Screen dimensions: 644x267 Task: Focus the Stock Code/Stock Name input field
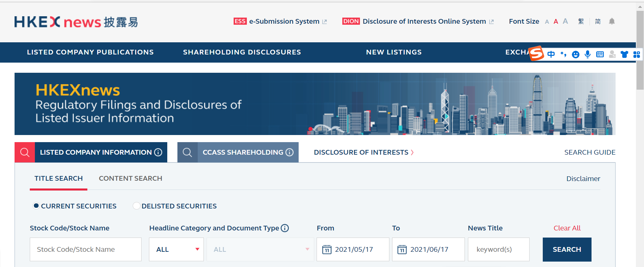[x=86, y=249]
